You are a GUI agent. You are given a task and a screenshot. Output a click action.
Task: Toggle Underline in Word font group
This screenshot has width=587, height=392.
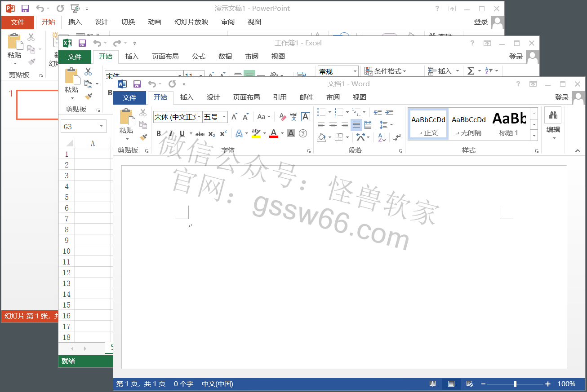click(x=182, y=133)
